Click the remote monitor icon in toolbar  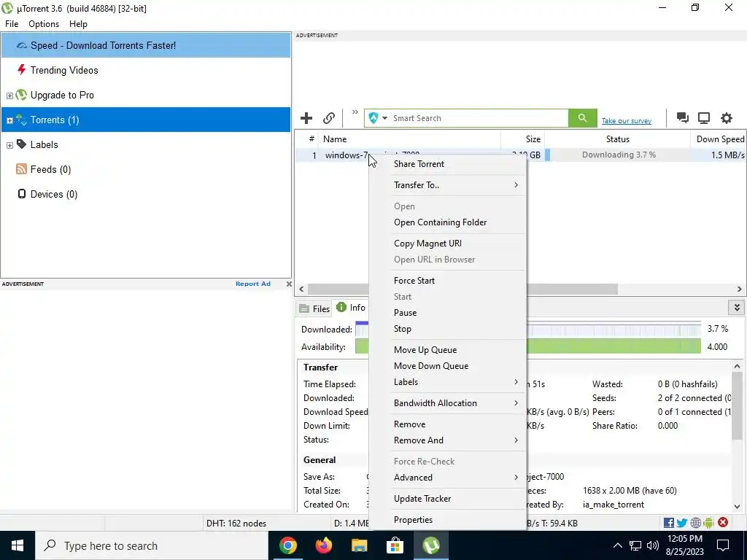pyautogui.click(x=704, y=118)
